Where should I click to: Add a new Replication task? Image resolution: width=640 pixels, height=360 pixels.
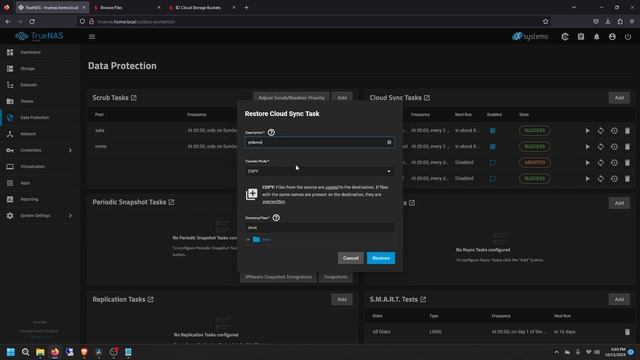coord(342,299)
